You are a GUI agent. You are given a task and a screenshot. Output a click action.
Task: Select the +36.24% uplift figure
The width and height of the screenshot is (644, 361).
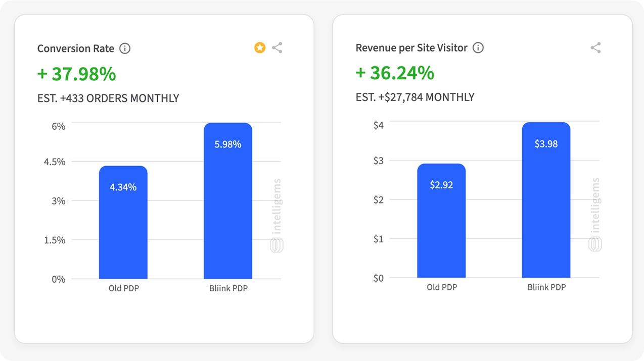coord(395,73)
